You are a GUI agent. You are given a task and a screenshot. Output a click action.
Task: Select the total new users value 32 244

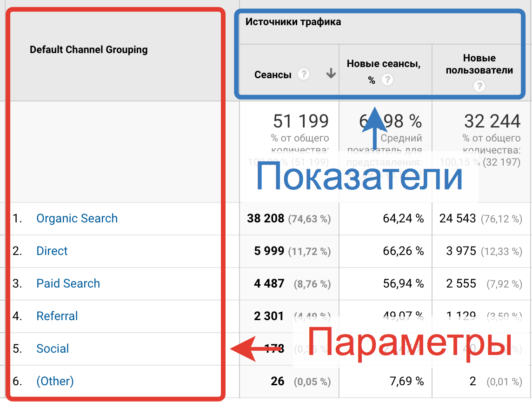[x=491, y=121]
